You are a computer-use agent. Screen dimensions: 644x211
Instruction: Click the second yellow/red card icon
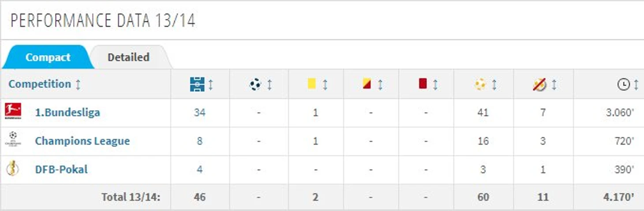[367, 83]
